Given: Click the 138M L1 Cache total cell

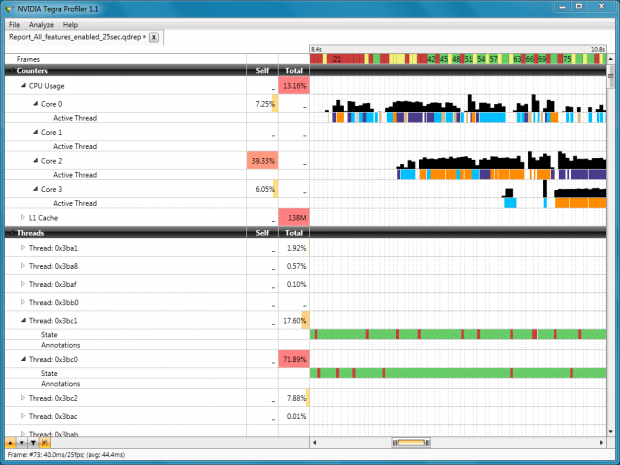Looking at the screenshot, I should click(x=294, y=217).
